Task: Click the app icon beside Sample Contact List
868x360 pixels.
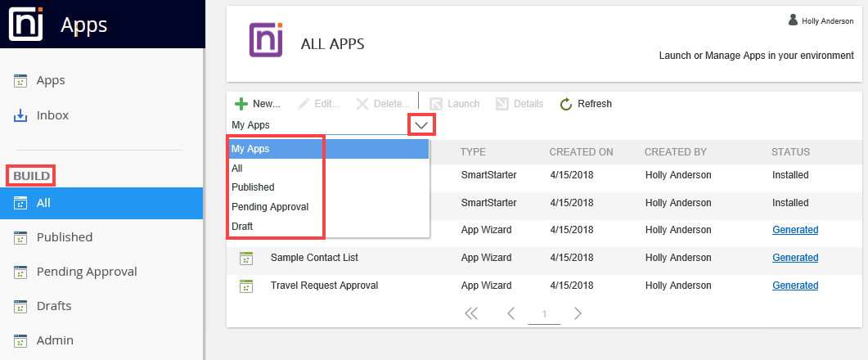Action: coord(245,259)
